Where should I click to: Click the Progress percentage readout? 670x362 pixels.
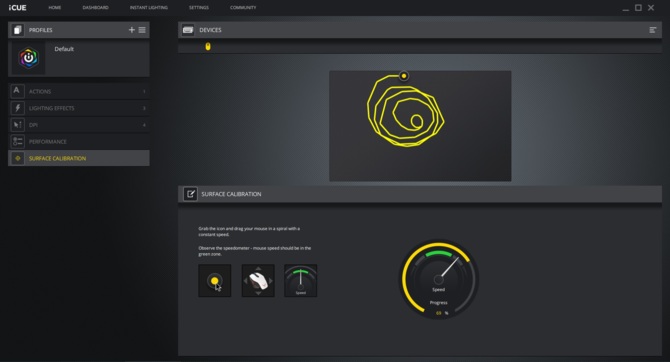(442, 313)
